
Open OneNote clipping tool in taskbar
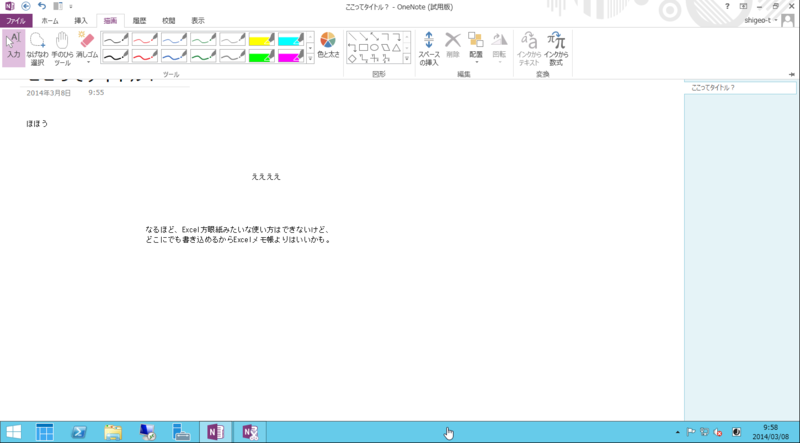pyautogui.click(x=251, y=432)
